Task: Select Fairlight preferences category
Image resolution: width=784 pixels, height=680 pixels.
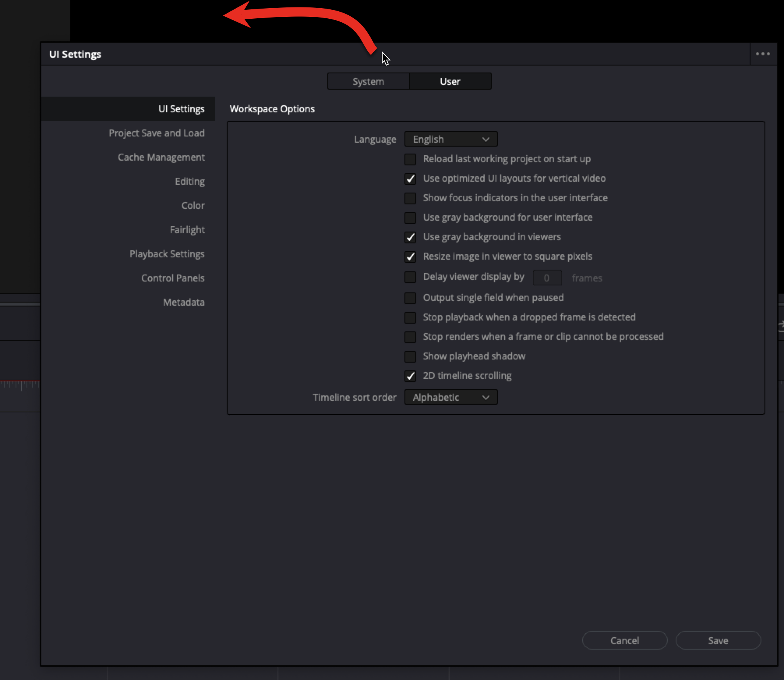Action: click(187, 230)
